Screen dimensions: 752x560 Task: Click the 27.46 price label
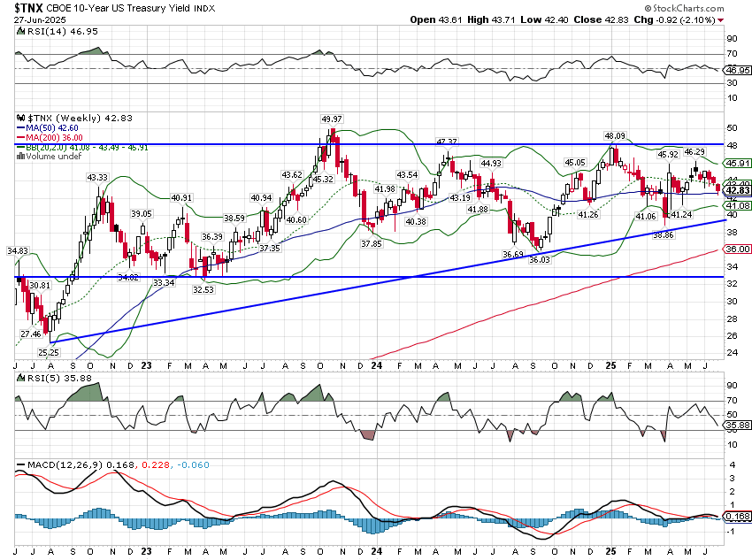31,334
